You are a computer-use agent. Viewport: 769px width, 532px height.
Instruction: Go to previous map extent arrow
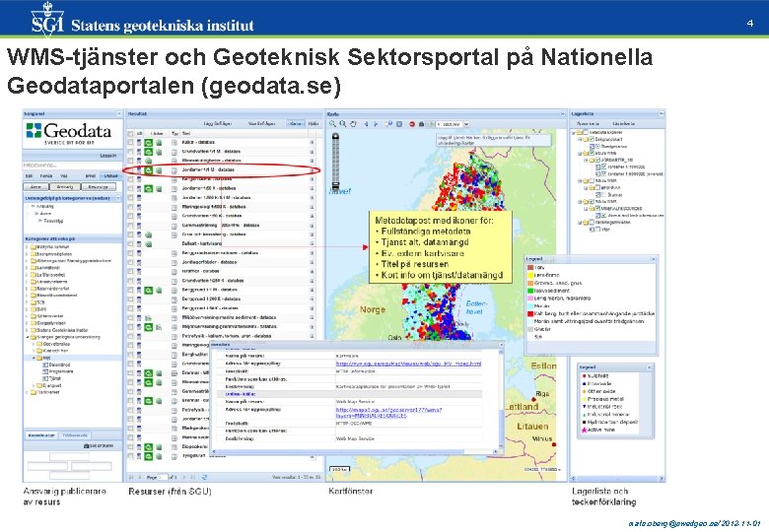[366, 124]
